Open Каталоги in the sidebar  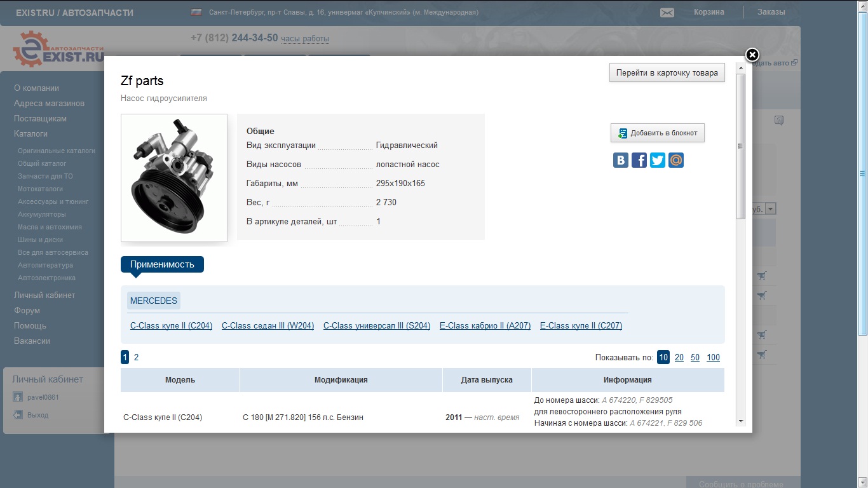31,134
